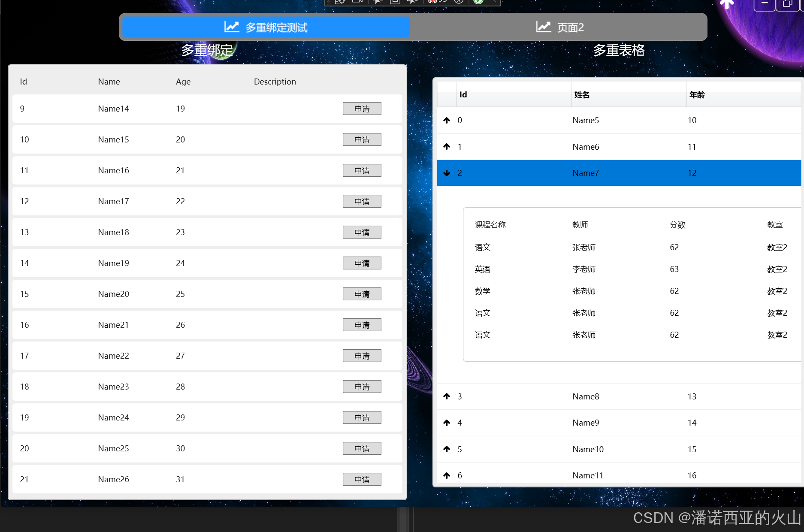Expand row 3 Name8 details arrow

[447, 396]
